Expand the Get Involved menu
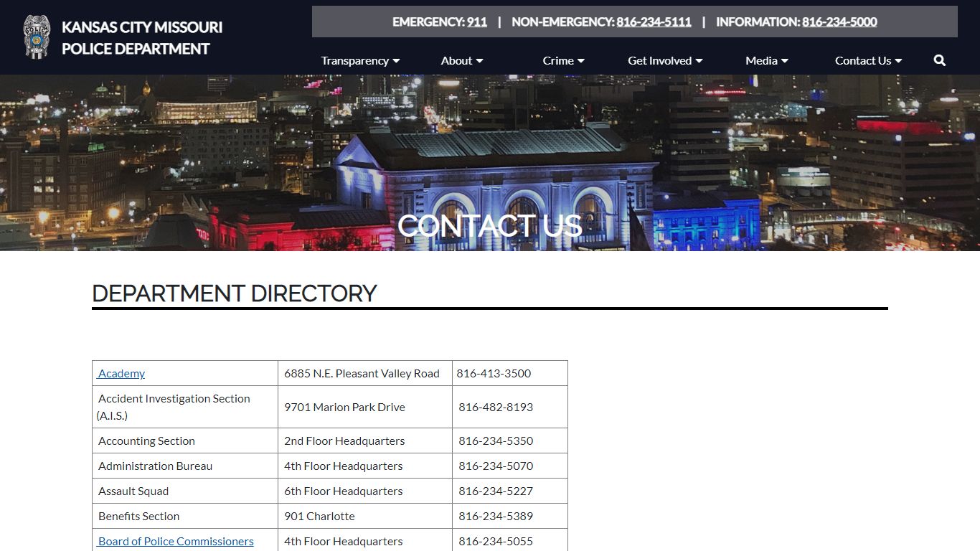The height and width of the screenshot is (551, 980). 665,61
